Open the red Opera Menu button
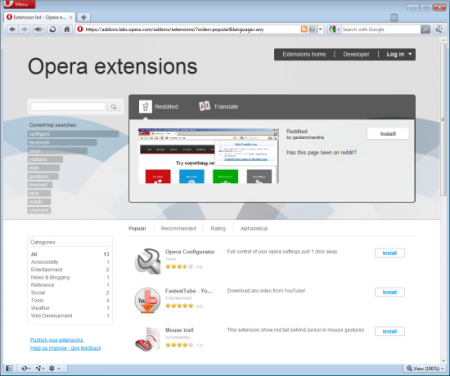 (18, 4)
